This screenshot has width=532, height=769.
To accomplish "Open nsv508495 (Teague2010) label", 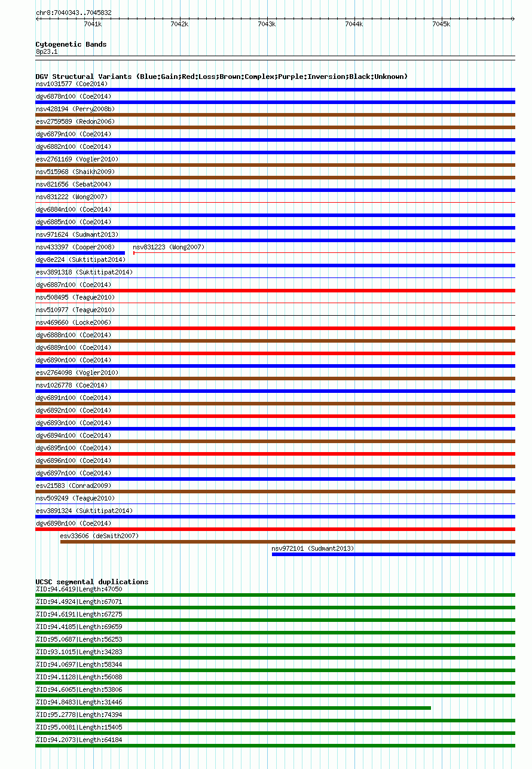I will point(75,297).
